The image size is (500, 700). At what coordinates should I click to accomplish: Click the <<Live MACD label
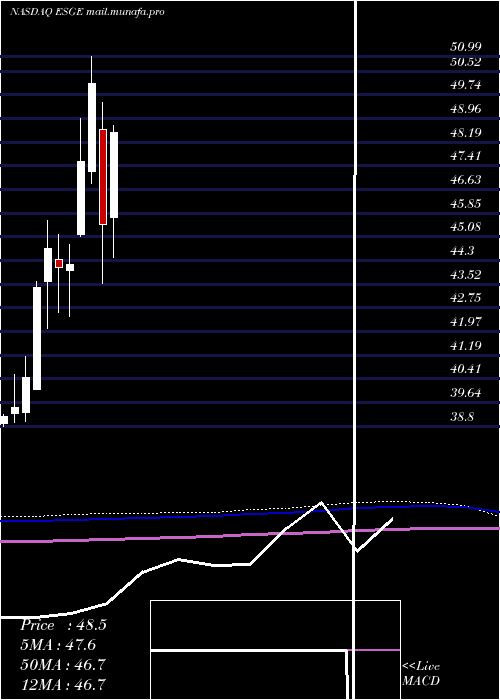(x=421, y=673)
